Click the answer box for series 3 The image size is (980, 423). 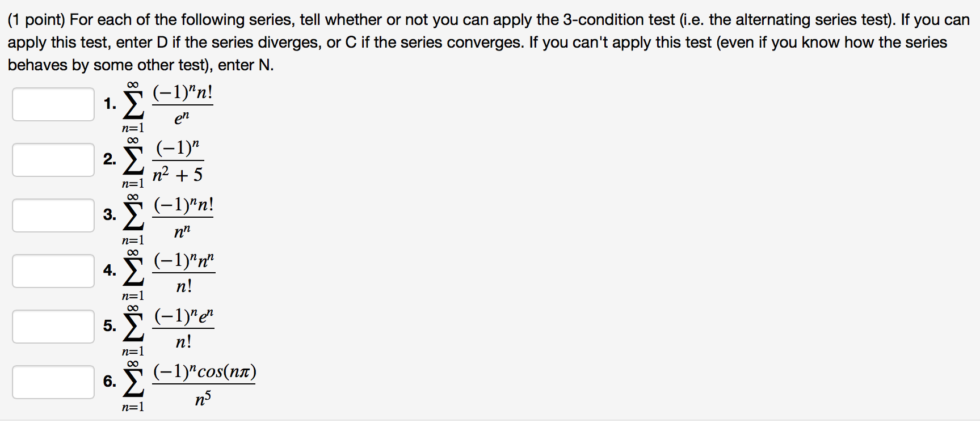pyautogui.click(x=53, y=215)
